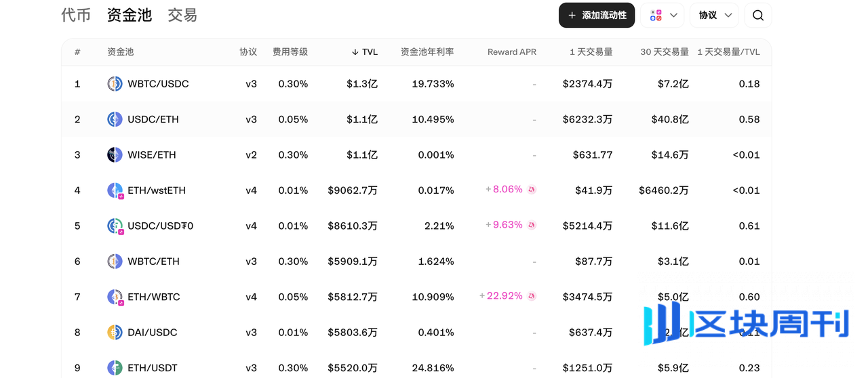Click the $6460.2万 30-day volume value

click(x=664, y=190)
